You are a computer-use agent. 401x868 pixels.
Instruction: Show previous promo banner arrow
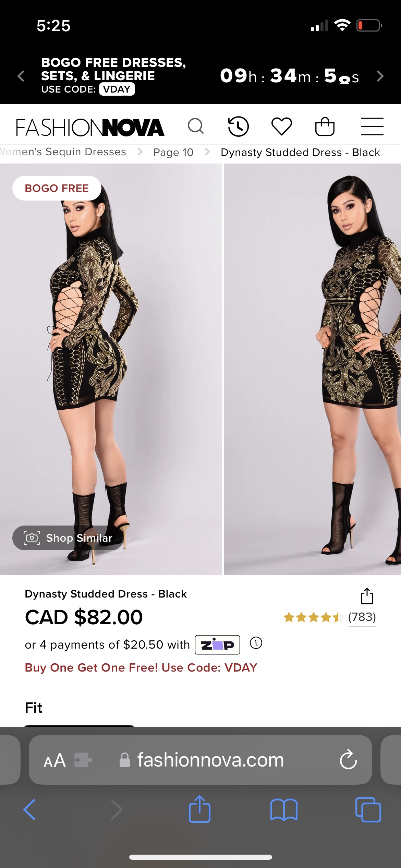(x=21, y=76)
